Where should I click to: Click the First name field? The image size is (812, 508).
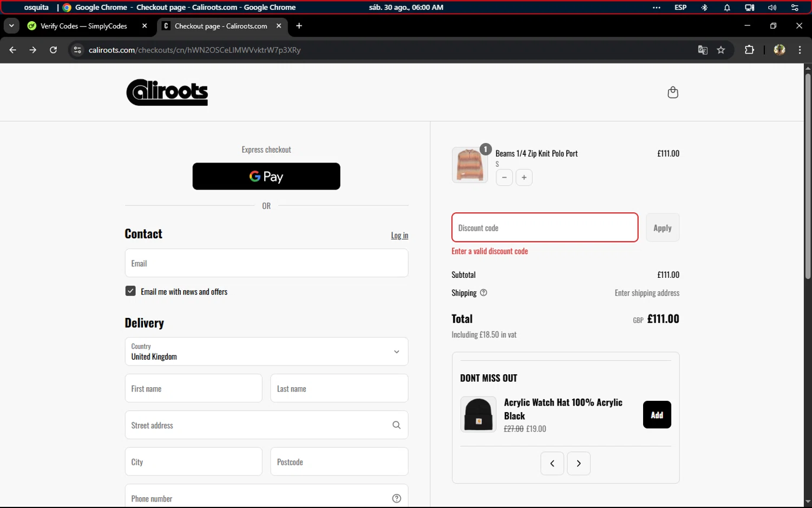click(x=194, y=388)
